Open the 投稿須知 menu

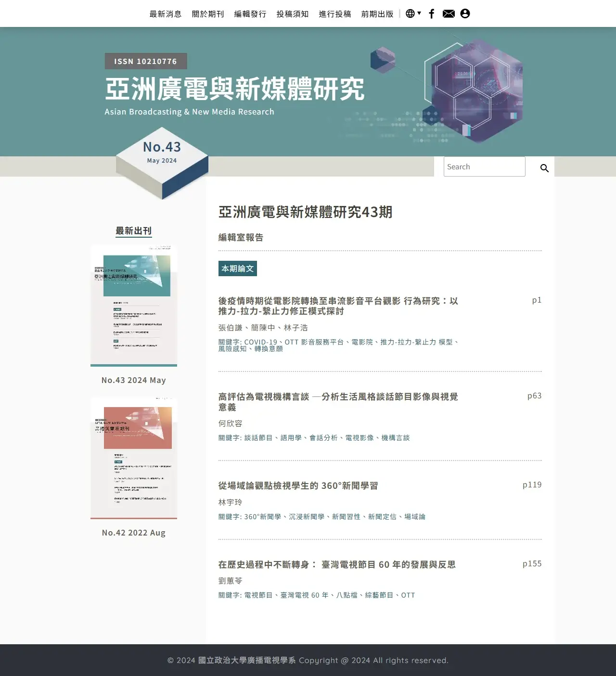293,14
